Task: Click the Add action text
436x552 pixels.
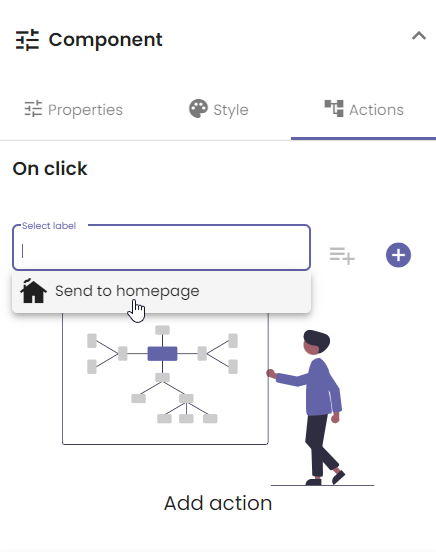Action: (x=218, y=503)
